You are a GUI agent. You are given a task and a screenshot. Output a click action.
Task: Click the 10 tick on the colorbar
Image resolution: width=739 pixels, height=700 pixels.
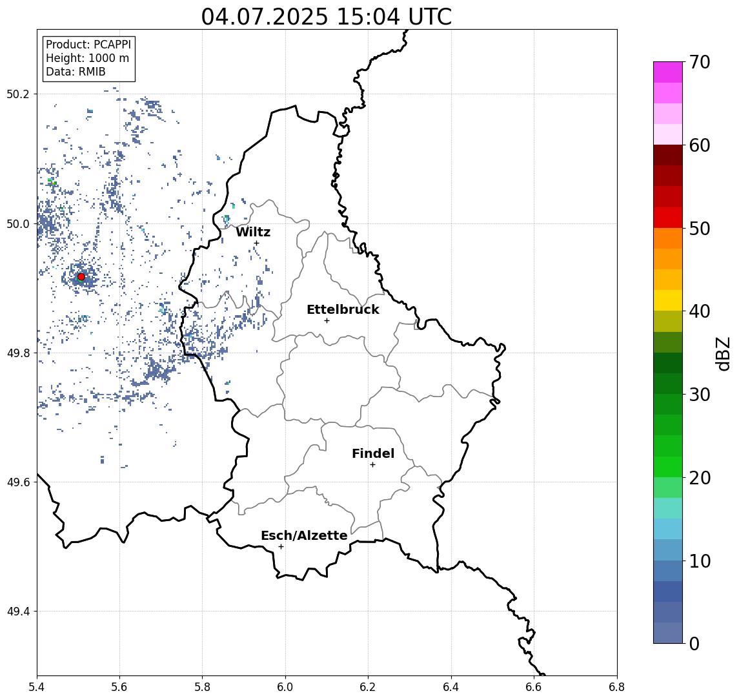[699, 561]
